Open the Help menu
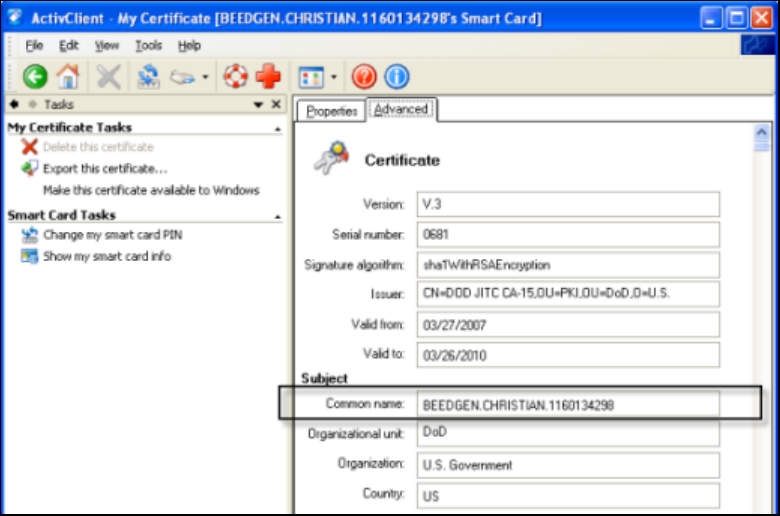Image resolution: width=780 pixels, height=516 pixels. pyautogui.click(x=190, y=46)
